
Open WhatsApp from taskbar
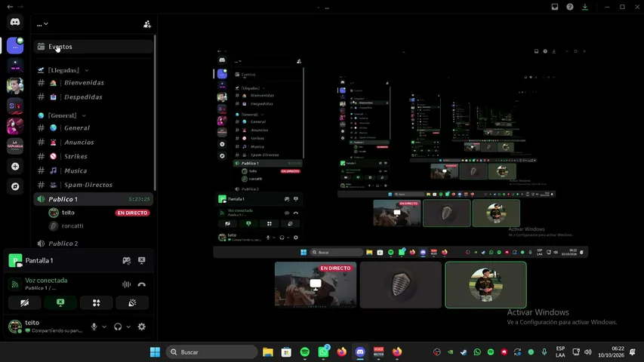pos(323,352)
